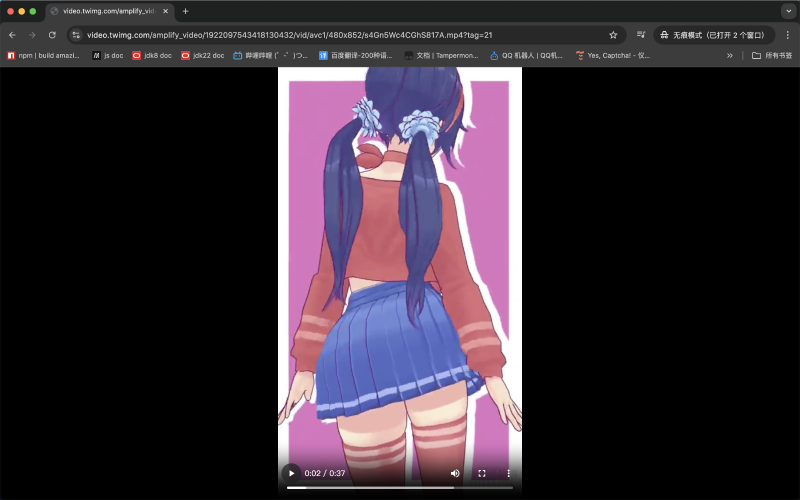
Task: Open jdk22 doc bookmark
Action: tap(203, 55)
